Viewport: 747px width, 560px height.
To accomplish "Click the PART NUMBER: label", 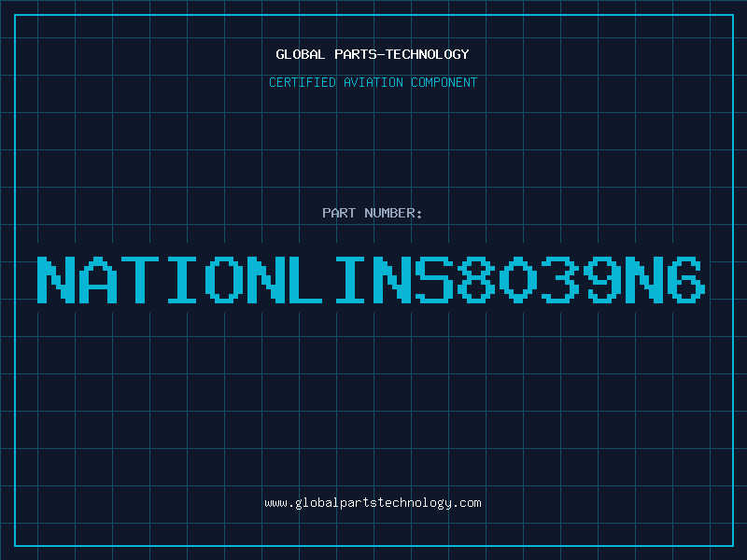I will (x=372, y=213).
